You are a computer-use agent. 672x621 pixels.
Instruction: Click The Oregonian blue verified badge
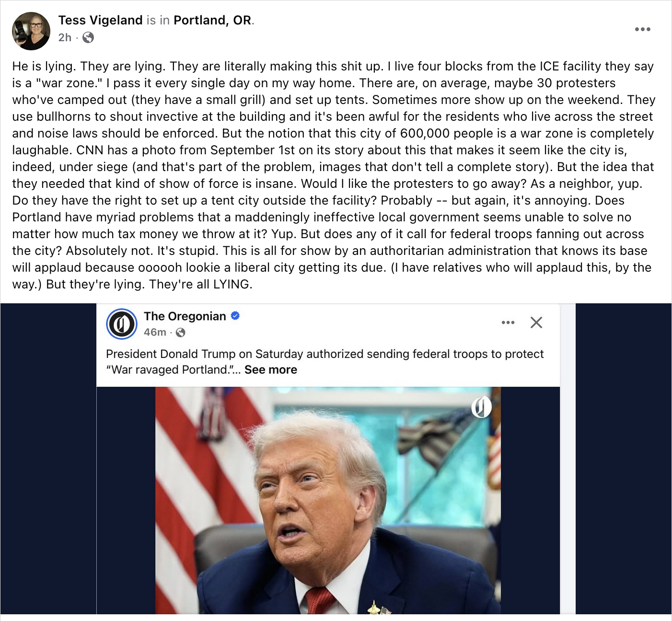(235, 316)
